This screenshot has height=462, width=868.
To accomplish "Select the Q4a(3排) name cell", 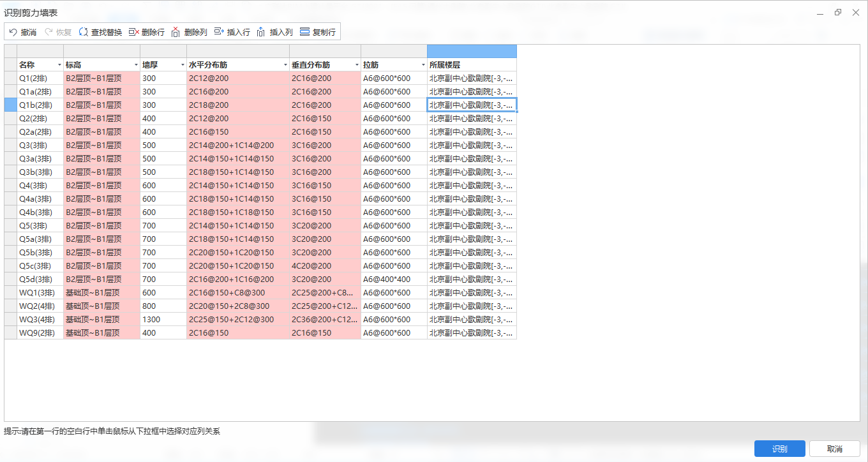I will [x=40, y=199].
